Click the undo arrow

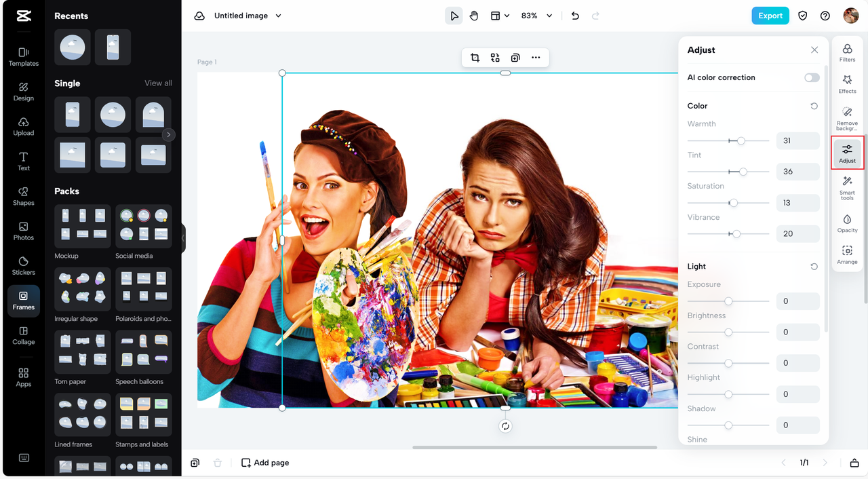click(575, 16)
